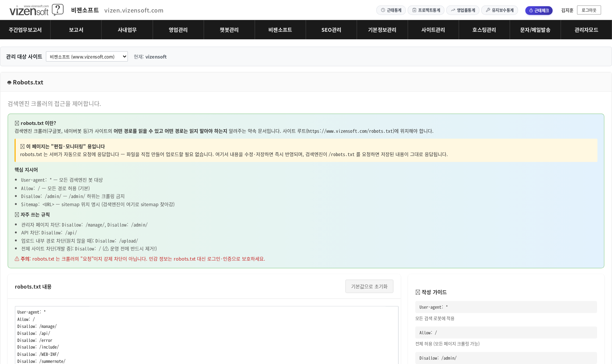Expand the 관리 대상 사이트 dropdown
Viewport: 612px width, 364px height.
click(87, 56)
